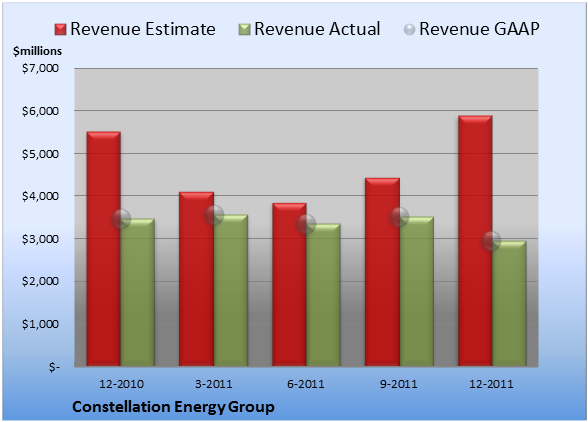Click the gray Revenue GAAP legend marker
This screenshot has width=588, height=422.
point(409,29)
